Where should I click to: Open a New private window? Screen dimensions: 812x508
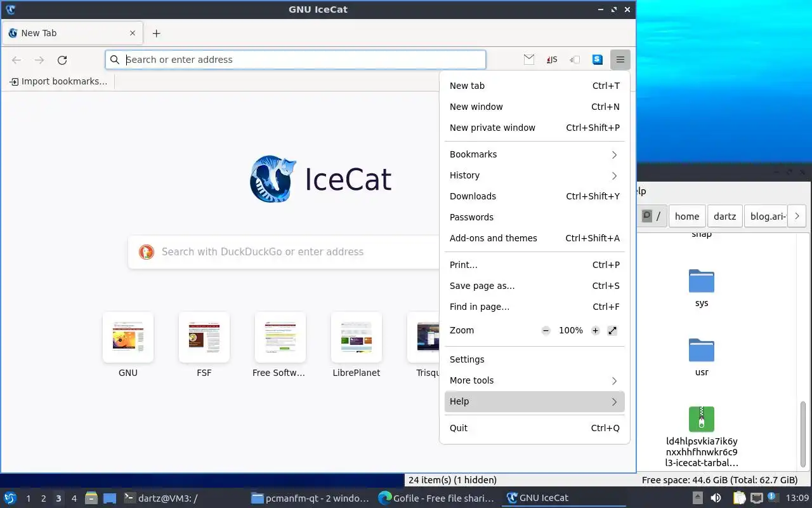coord(534,128)
